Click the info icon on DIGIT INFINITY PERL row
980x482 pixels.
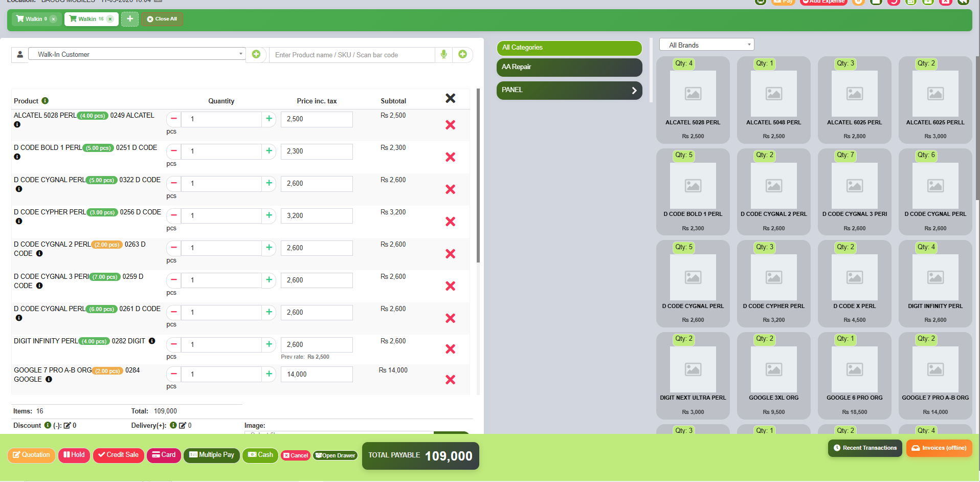tap(152, 341)
